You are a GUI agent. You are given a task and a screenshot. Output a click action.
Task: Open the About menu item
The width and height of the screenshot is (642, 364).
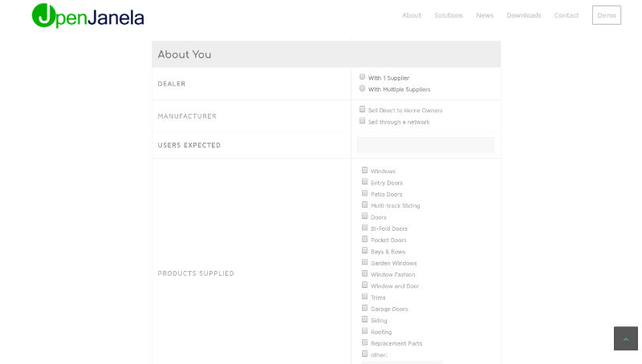pyautogui.click(x=412, y=15)
